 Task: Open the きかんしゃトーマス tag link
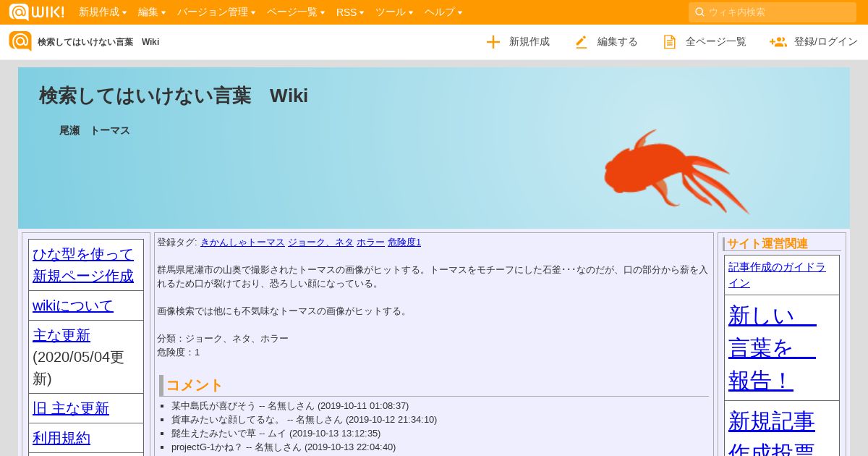click(242, 242)
